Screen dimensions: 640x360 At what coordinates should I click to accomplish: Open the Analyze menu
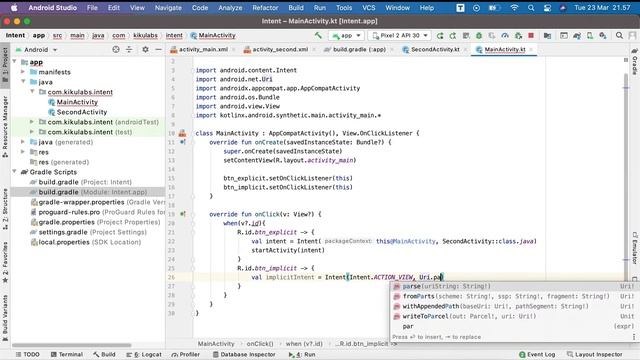[x=230, y=8]
